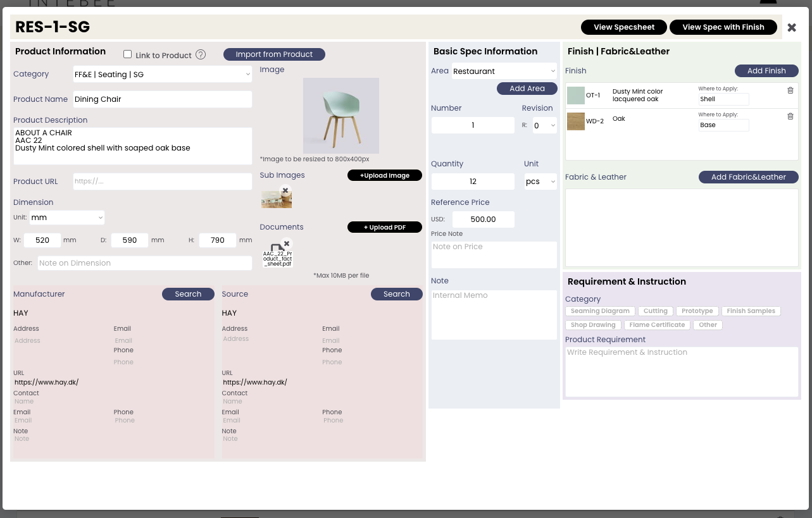Open the quantity Unit pcs dropdown

[540, 182]
